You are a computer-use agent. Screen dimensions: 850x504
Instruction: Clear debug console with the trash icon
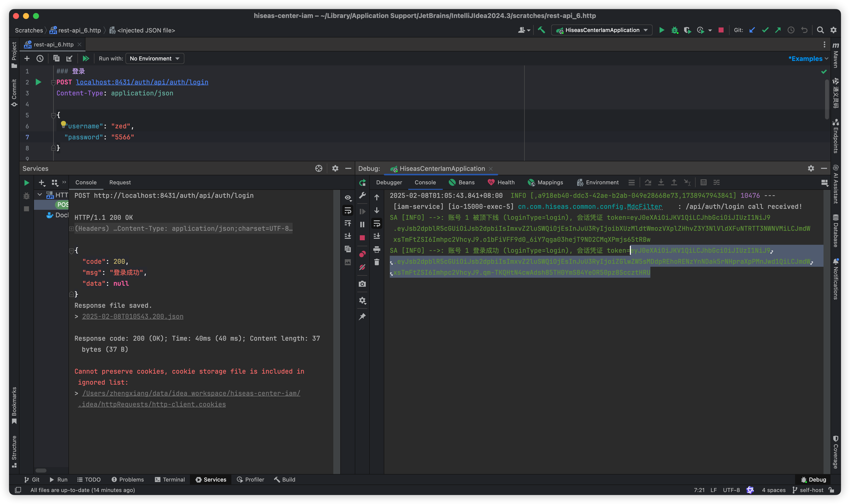[377, 262]
